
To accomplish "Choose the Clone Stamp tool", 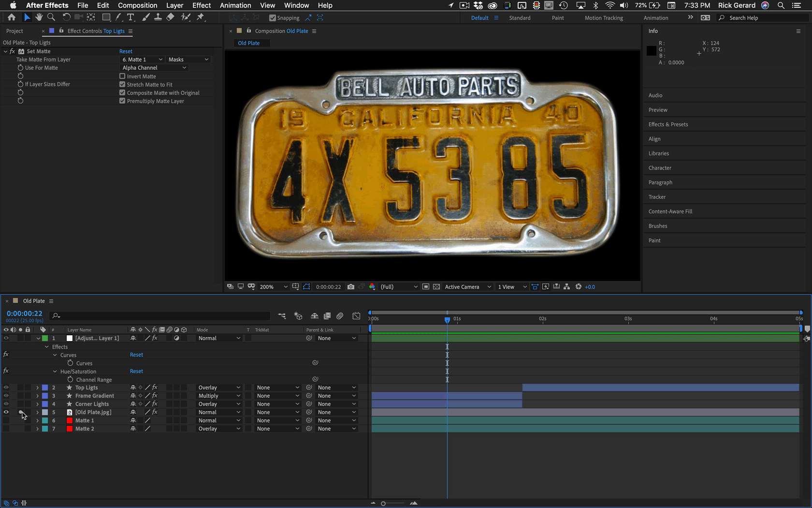I will point(158,17).
